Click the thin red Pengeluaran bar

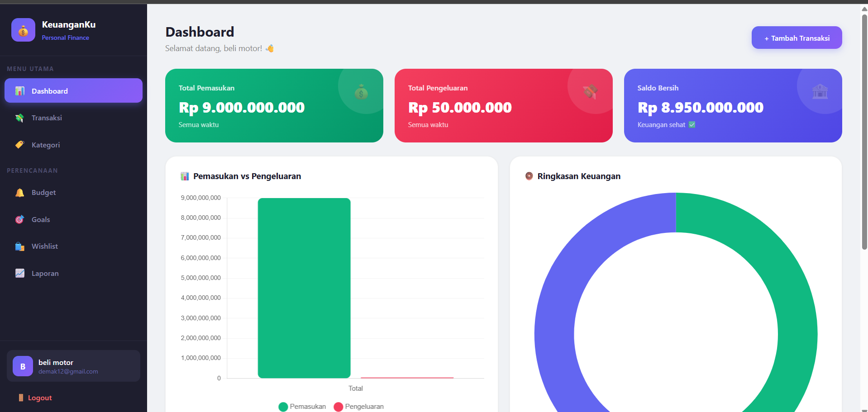(407, 378)
